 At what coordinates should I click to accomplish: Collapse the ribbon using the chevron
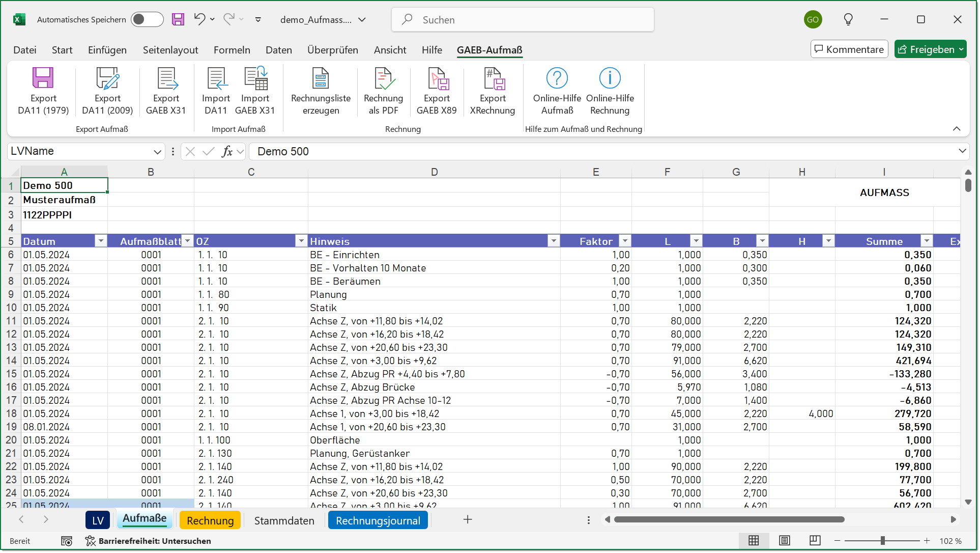(957, 129)
